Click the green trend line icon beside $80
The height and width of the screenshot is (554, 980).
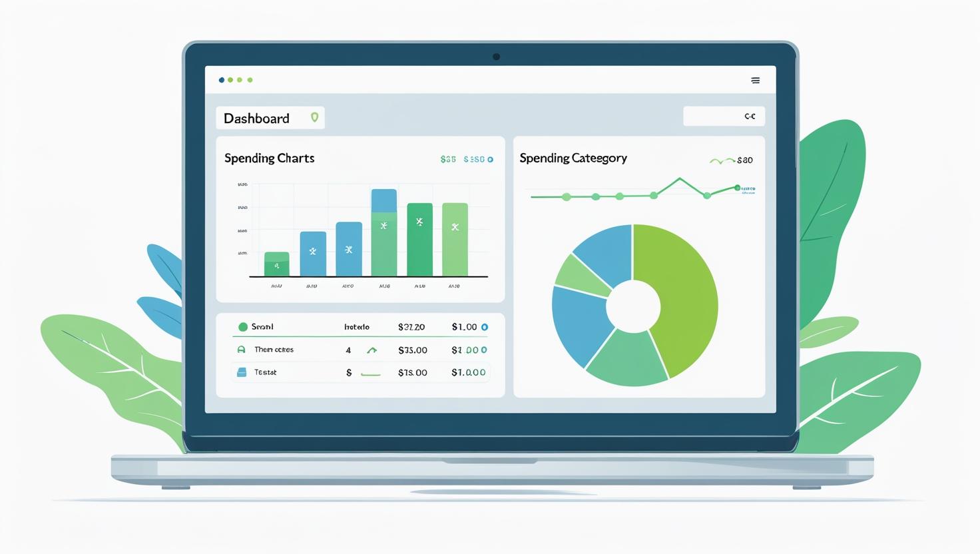(x=722, y=160)
